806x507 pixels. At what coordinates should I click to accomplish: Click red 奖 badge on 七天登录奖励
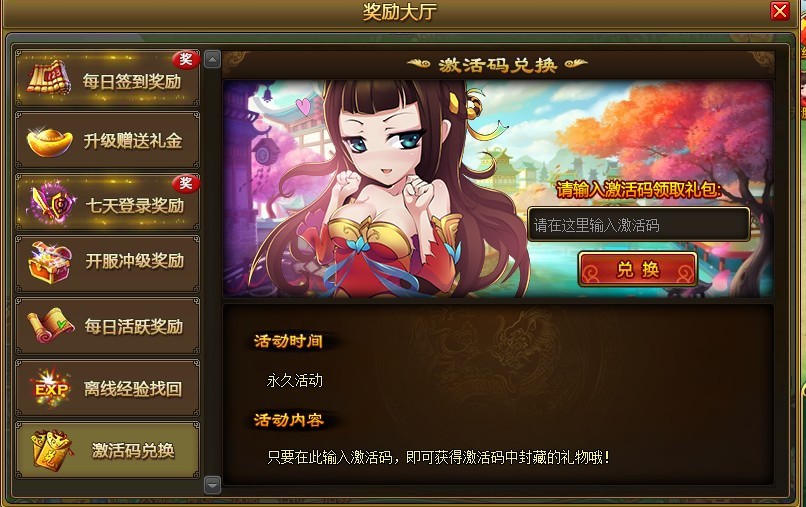(186, 184)
